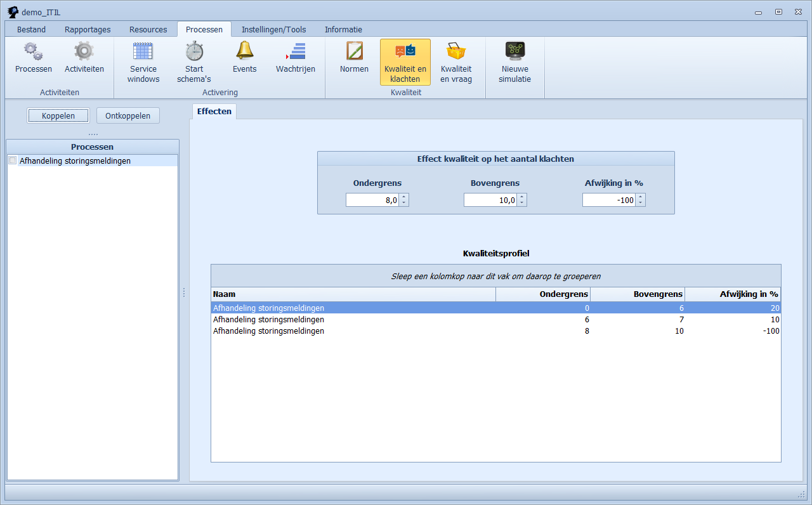Viewport: 812px width, 505px height.
Task: Increase the Ondergrens spinner value
Action: [404, 197]
